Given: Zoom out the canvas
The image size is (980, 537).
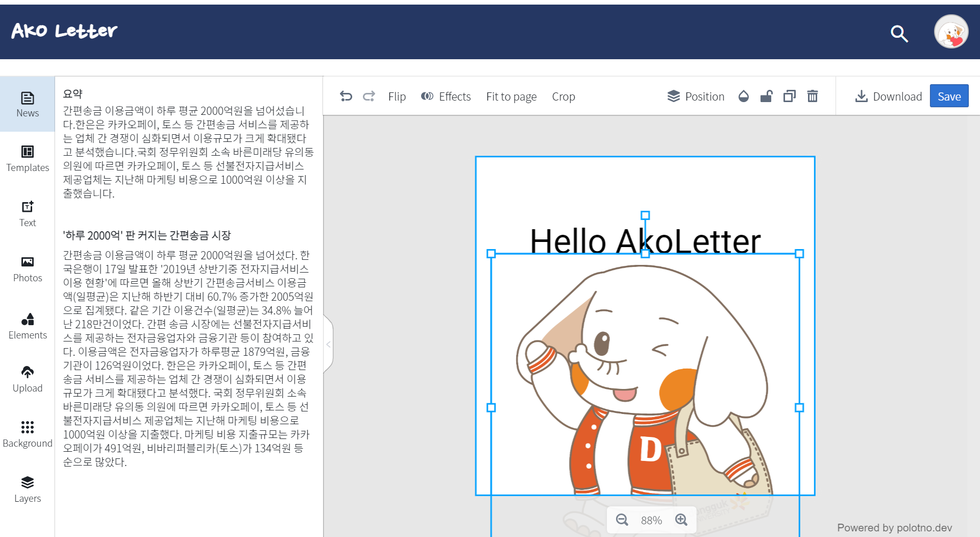Looking at the screenshot, I should click(622, 520).
